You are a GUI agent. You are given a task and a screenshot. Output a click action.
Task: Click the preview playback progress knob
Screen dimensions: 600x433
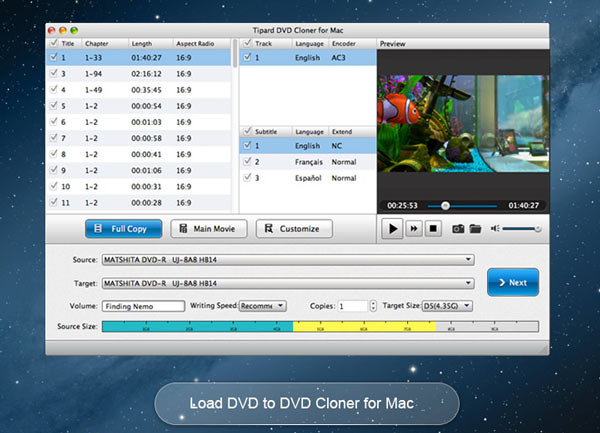pos(445,206)
